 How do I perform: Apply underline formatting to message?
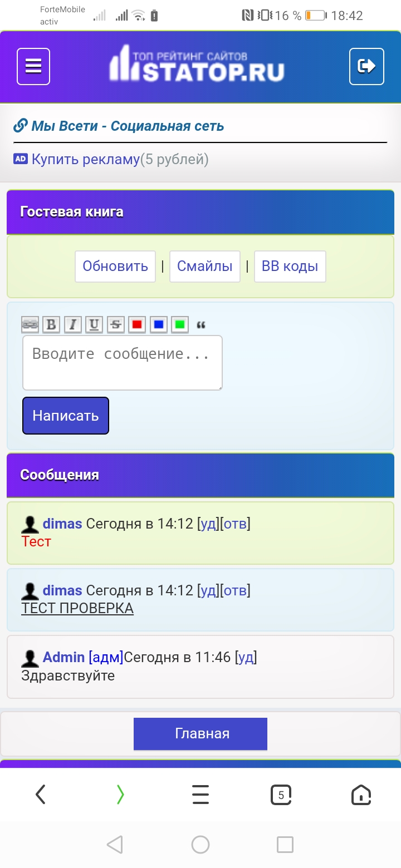(94, 324)
